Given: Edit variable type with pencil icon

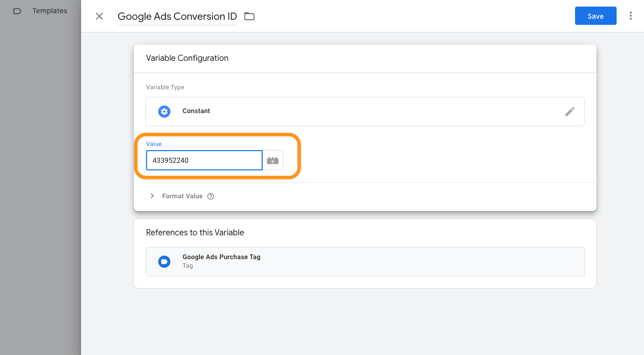Looking at the screenshot, I should (570, 112).
